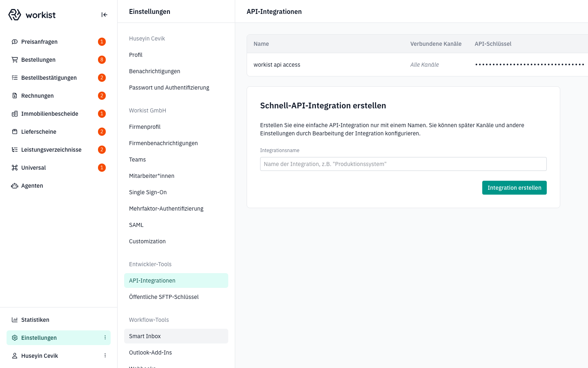Go to Firmenbenachrichtigungen
588x368 pixels.
coord(176,143)
